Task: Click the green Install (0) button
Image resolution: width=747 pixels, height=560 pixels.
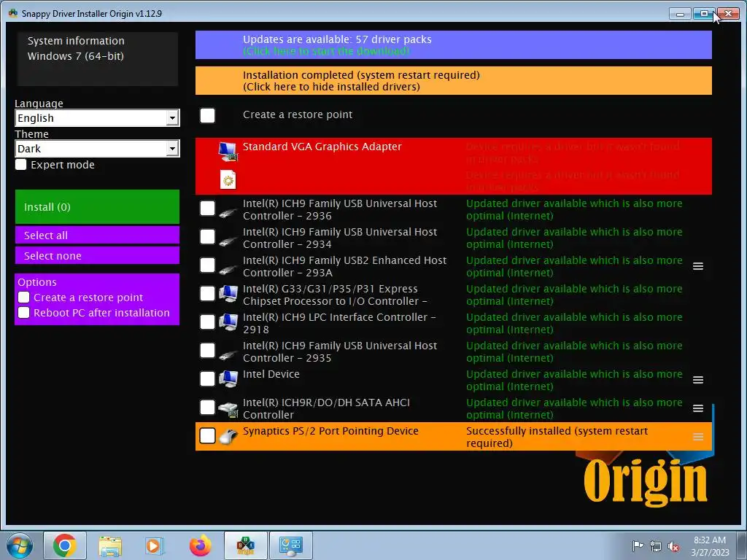Action: tap(97, 207)
